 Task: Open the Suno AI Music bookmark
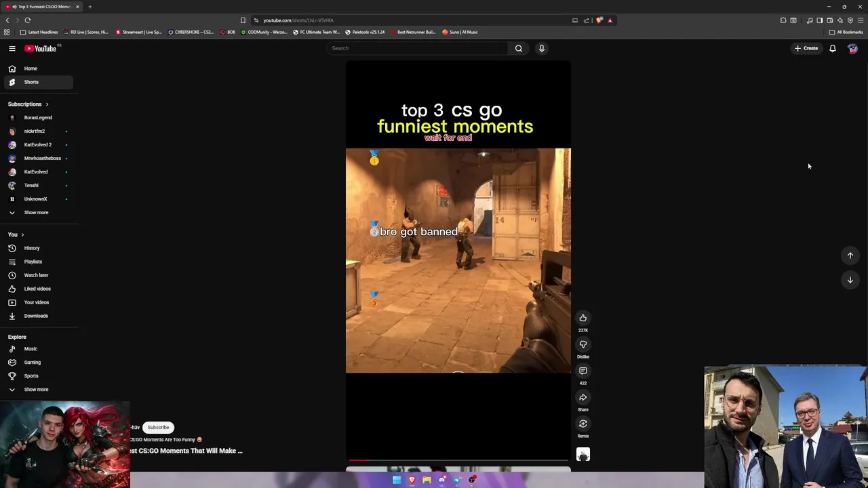[x=460, y=32]
